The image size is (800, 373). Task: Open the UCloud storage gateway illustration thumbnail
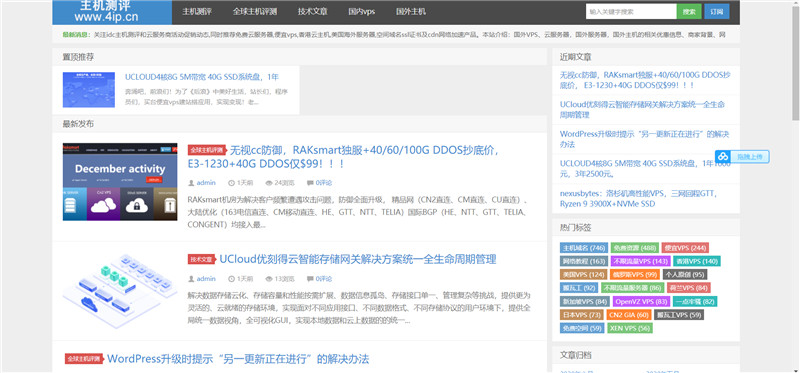click(120, 291)
